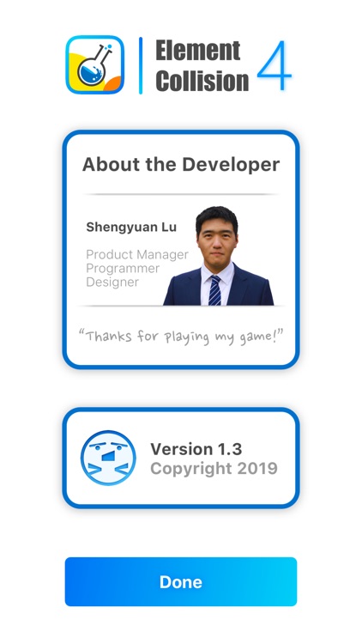
Task: Tap the orange corner of app icon
Action: tap(114, 84)
